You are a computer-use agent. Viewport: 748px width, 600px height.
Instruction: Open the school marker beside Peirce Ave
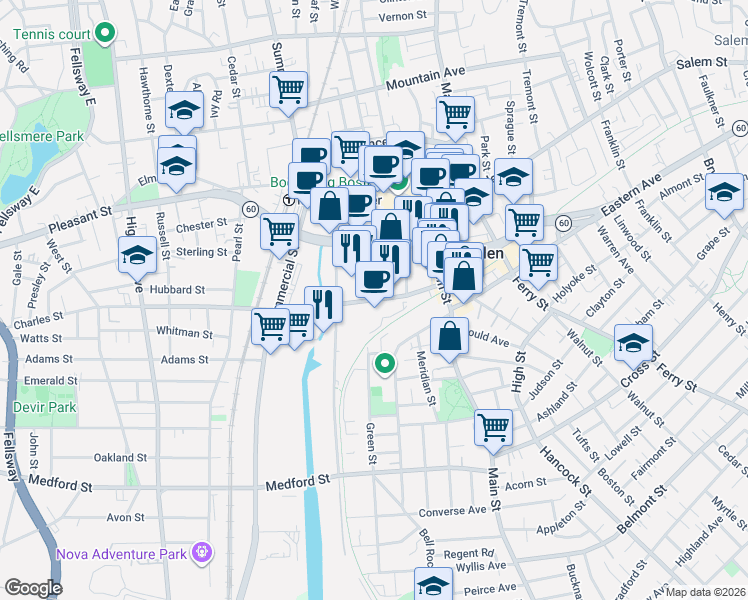(x=433, y=584)
